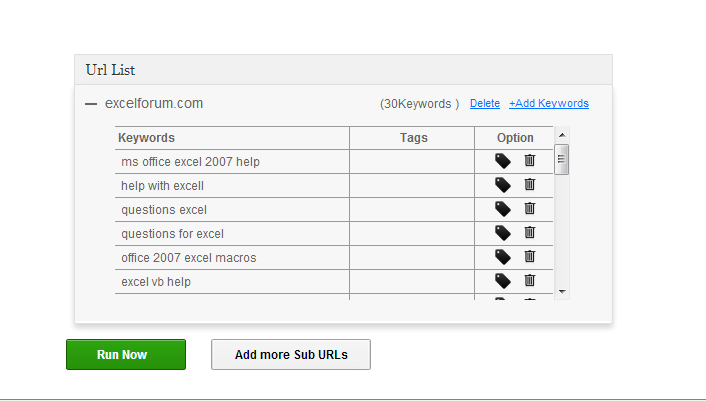Click the Tags column header
706x401 pixels.
pos(413,138)
